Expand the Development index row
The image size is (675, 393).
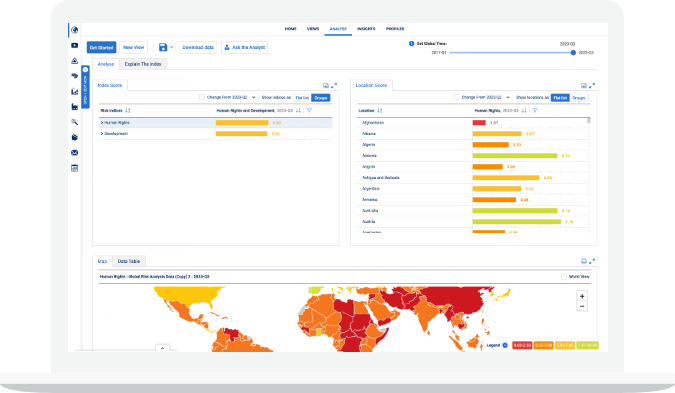[x=102, y=134]
